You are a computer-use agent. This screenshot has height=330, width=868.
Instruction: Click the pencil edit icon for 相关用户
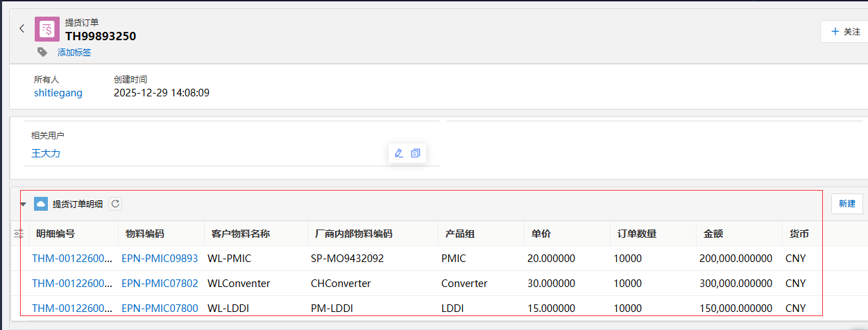[x=398, y=153]
